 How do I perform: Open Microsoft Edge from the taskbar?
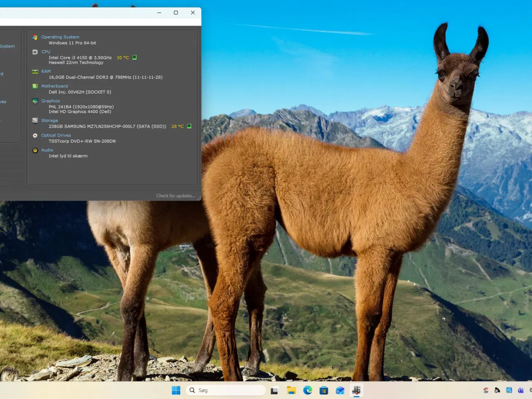[x=308, y=390]
